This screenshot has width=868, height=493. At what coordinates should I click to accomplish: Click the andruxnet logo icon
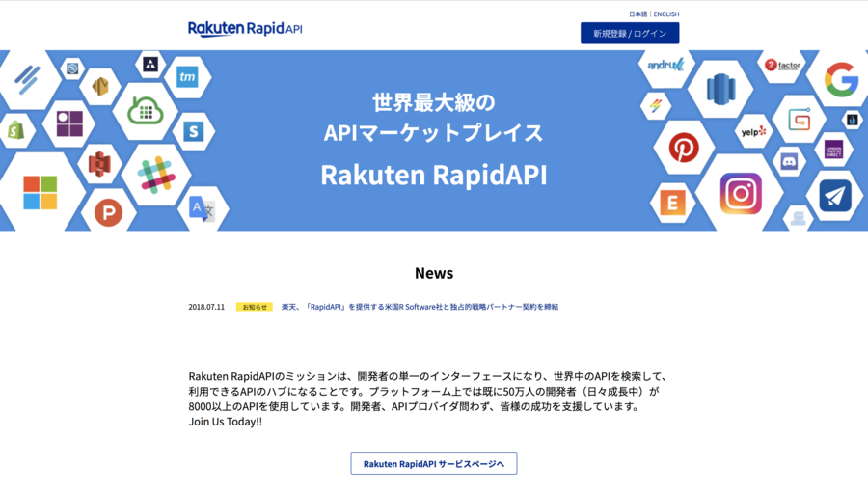[665, 66]
